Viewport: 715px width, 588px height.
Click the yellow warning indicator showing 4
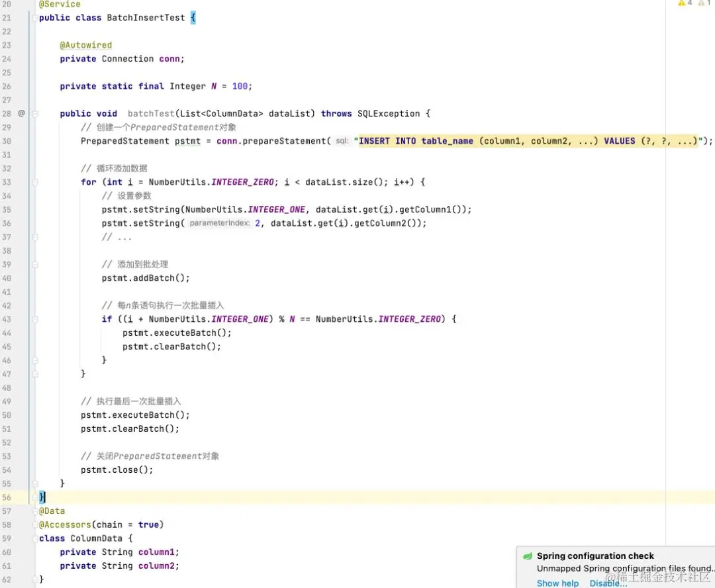pyautogui.click(x=685, y=3)
